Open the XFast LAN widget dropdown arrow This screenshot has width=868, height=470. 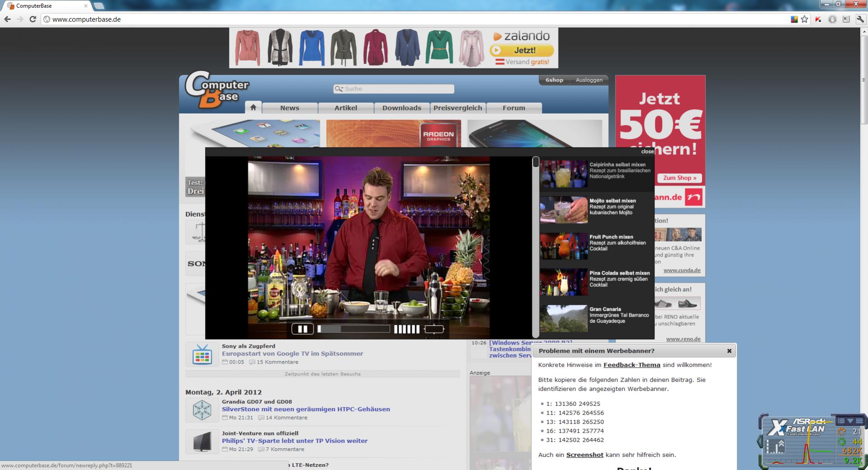(849, 421)
